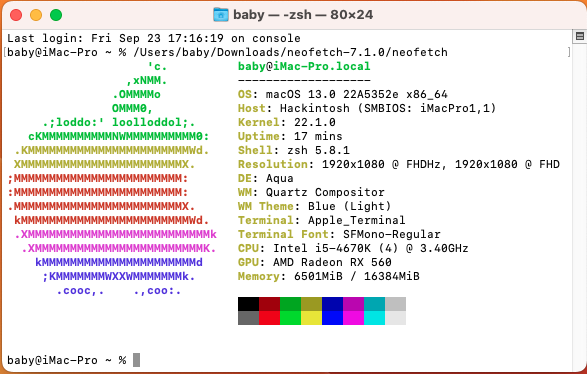Zoom the window with the green button
Image resolution: width=587 pixels, height=374 pixels.
click(x=56, y=15)
